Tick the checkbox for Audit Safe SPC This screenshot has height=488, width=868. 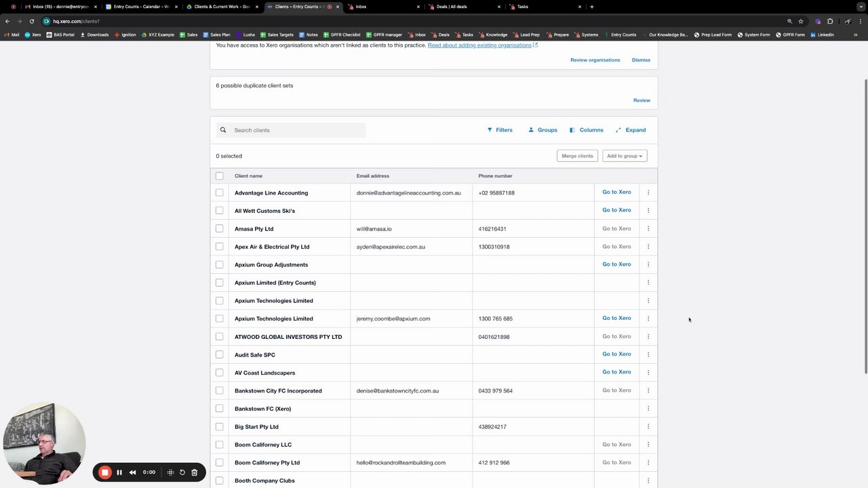219,354
